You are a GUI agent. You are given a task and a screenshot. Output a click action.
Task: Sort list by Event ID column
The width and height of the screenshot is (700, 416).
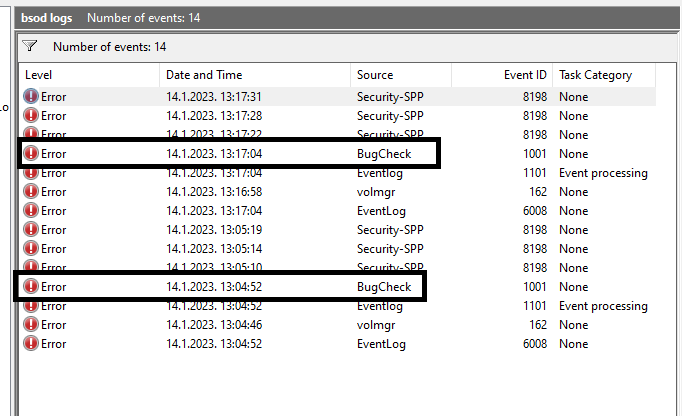click(x=500, y=75)
